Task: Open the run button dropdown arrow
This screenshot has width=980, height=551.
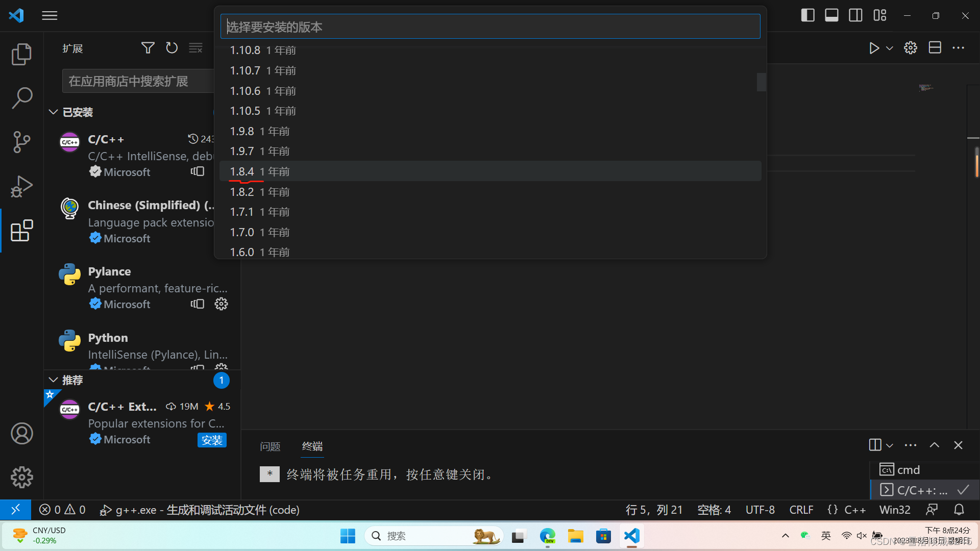Action: click(x=890, y=48)
